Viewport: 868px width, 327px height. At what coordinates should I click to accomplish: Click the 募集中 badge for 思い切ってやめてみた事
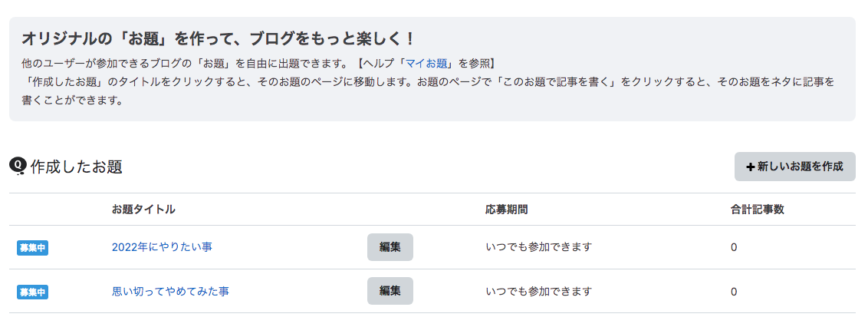click(x=33, y=292)
